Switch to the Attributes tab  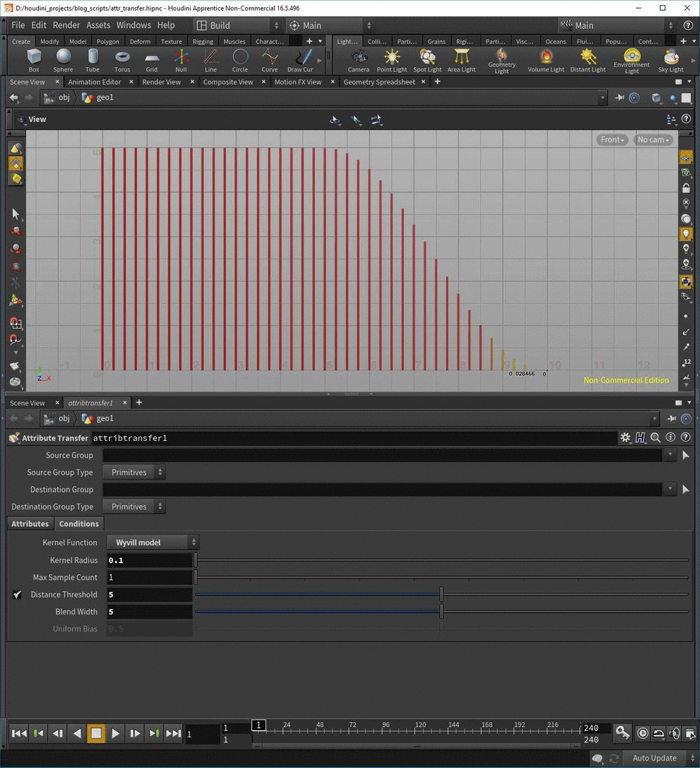click(30, 524)
